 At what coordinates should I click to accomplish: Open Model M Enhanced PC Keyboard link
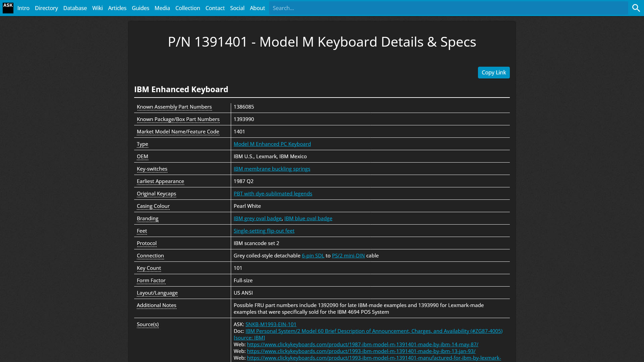click(x=272, y=144)
